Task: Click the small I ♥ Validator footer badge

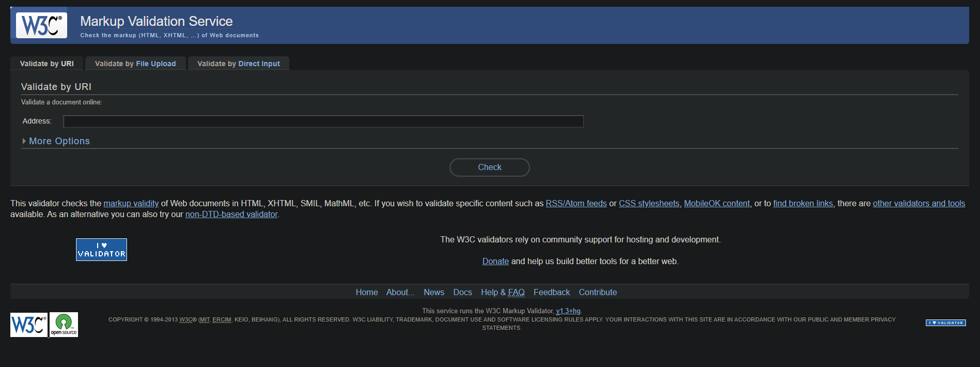Action: 946,323
